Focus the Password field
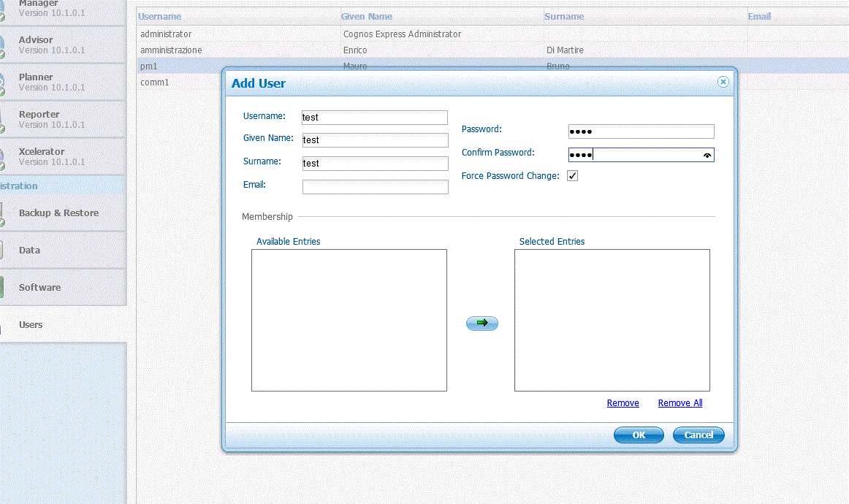Screen dimensions: 849x504 point(641,131)
